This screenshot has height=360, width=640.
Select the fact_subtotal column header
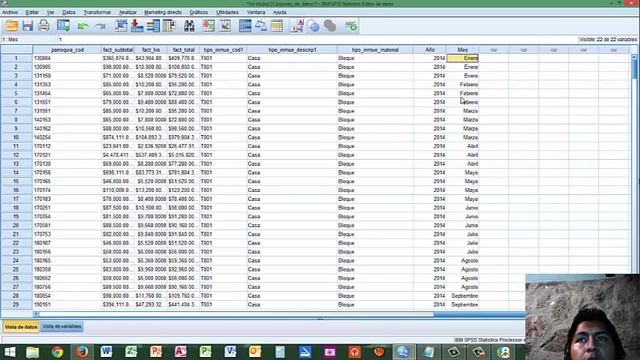(118, 50)
